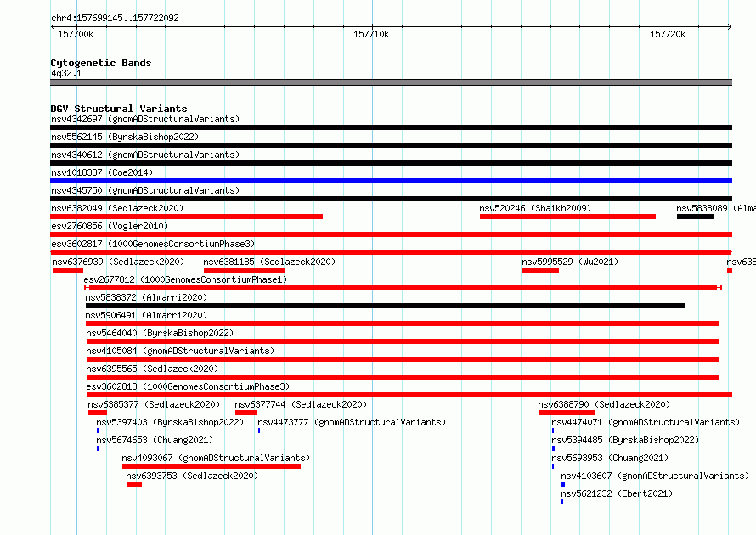
Task: Select nsv4103607 gnomAD variant label
Action: [x=655, y=476]
